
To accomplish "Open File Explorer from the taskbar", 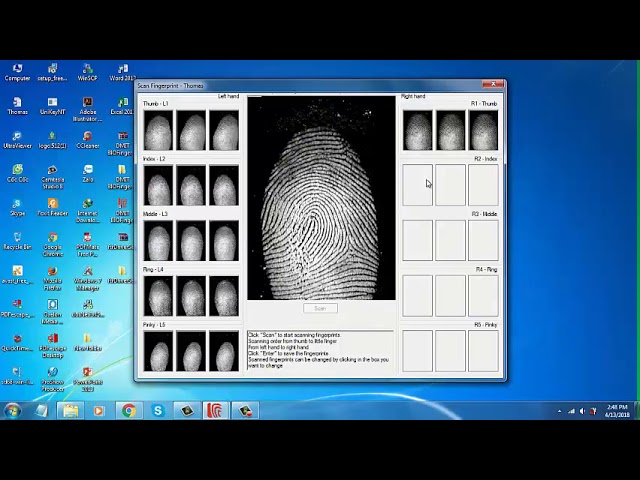I will [x=70, y=410].
